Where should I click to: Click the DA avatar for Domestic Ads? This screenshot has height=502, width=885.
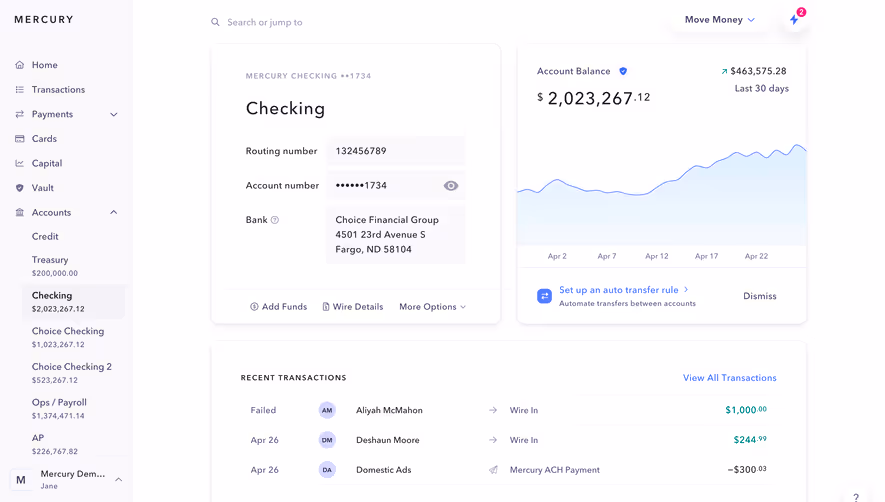327,470
